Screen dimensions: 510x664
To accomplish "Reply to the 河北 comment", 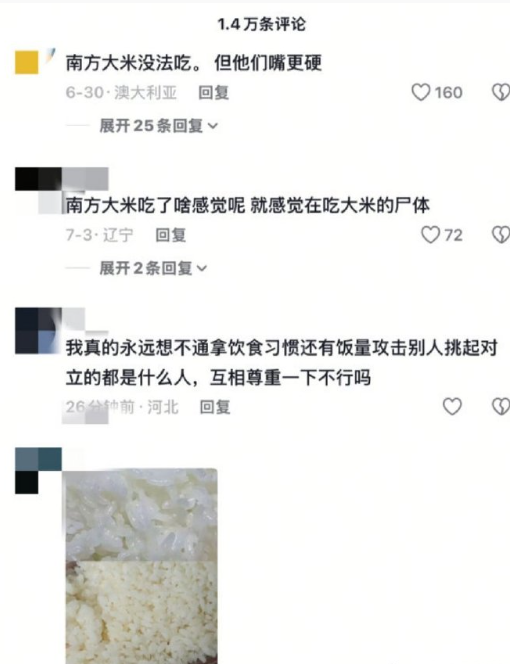I will coord(215,407).
